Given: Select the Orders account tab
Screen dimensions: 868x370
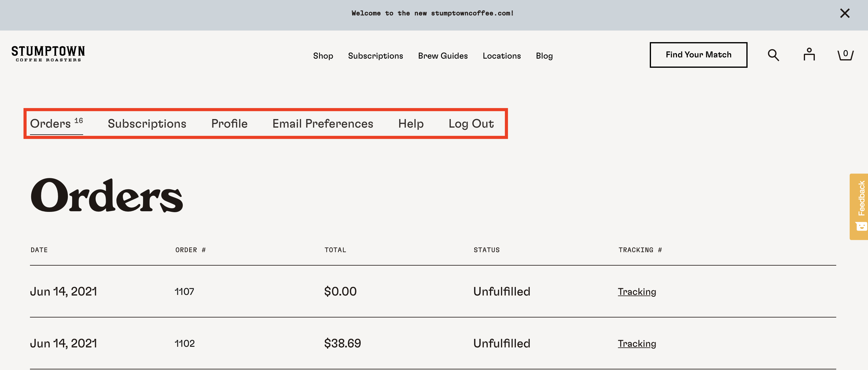Looking at the screenshot, I should (56, 124).
